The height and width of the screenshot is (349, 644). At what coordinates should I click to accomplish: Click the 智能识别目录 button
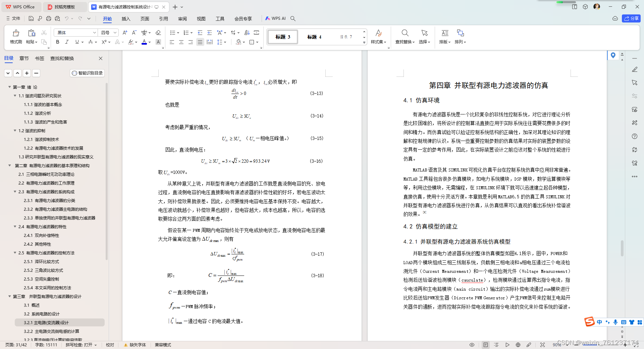tap(87, 73)
